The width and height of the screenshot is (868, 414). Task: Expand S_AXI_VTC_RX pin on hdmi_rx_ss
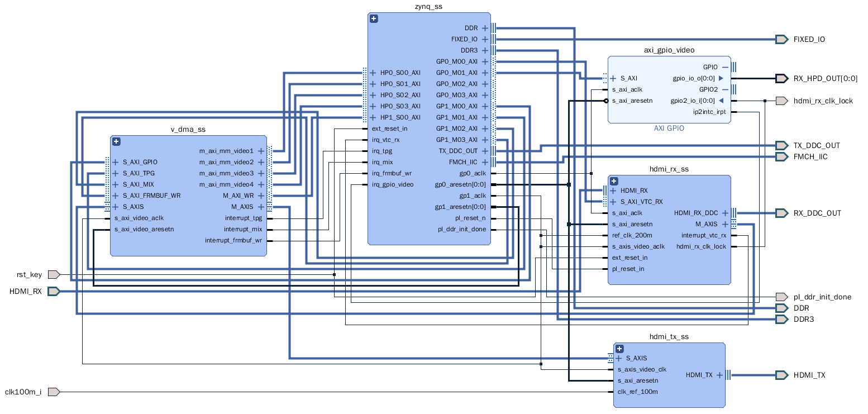tap(613, 202)
